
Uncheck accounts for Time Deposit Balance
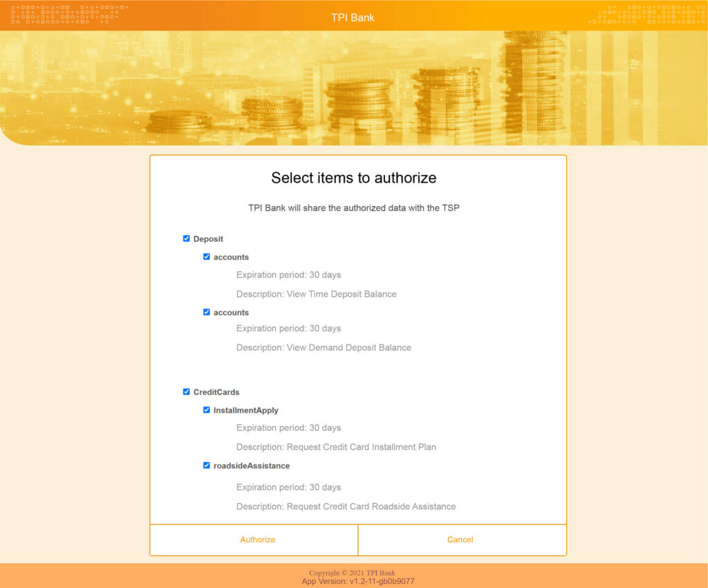pyautogui.click(x=206, y=256)
